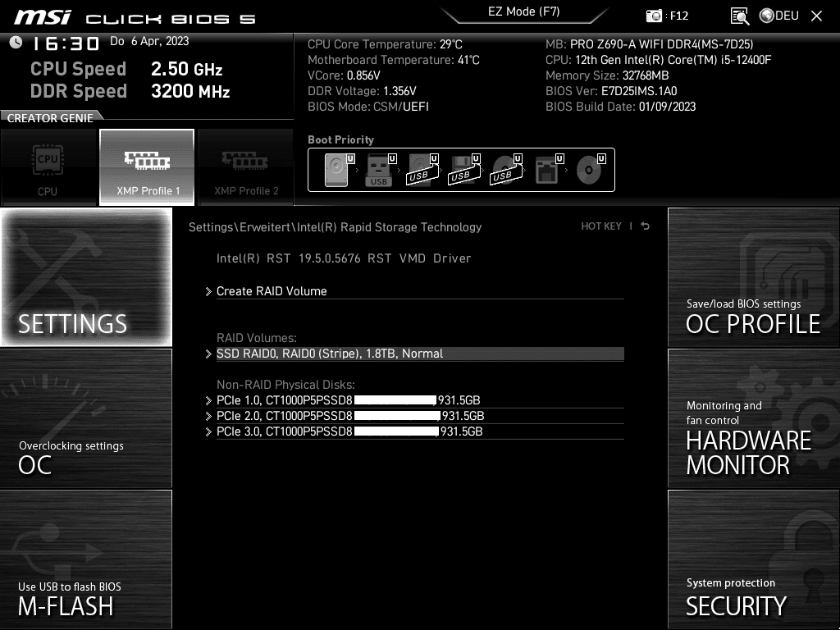
Task: Expand the PCIe 2.0 disk chevron
Action: (x=208, y=416)
